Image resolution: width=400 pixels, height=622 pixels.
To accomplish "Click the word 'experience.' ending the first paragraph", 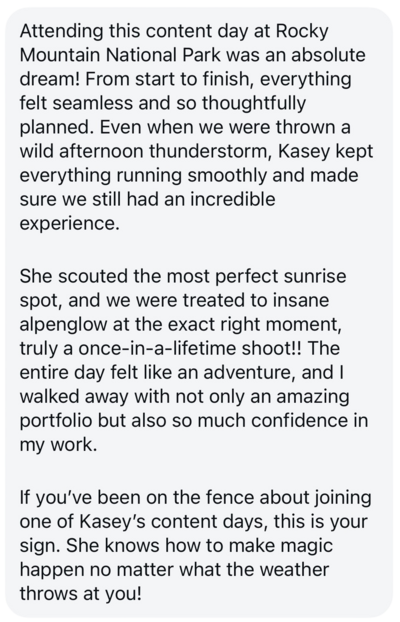I will [x=69, y=224].
